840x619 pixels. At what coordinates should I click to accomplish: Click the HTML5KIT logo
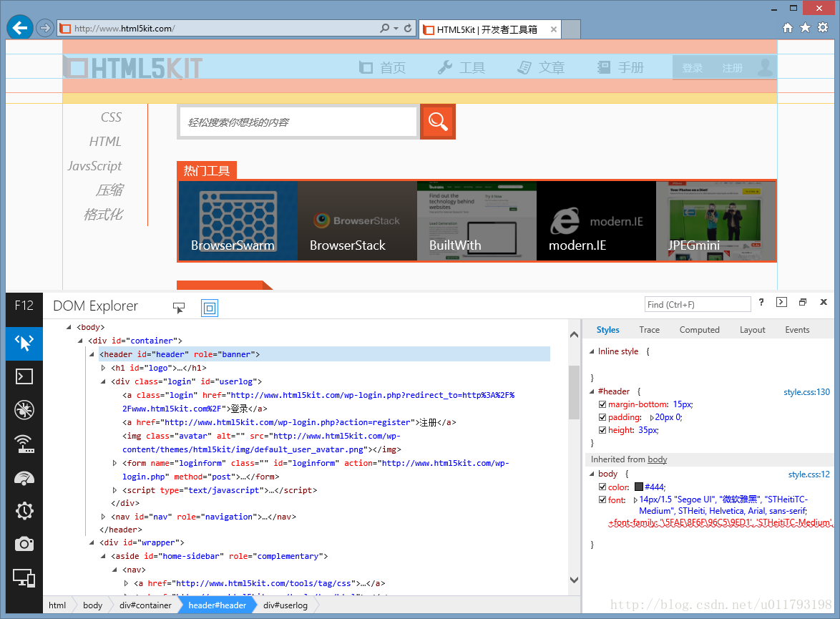133,68
